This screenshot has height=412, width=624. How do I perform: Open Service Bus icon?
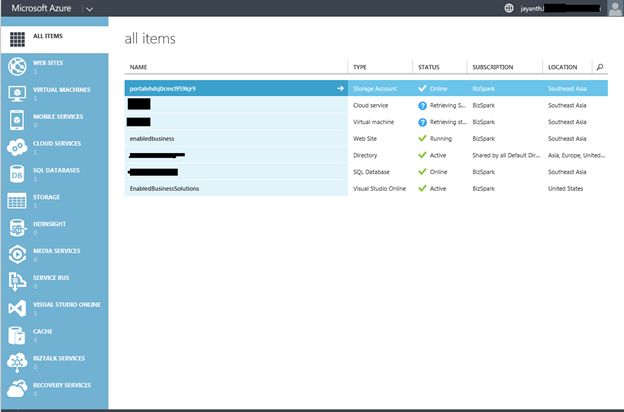tap(17, 281)
